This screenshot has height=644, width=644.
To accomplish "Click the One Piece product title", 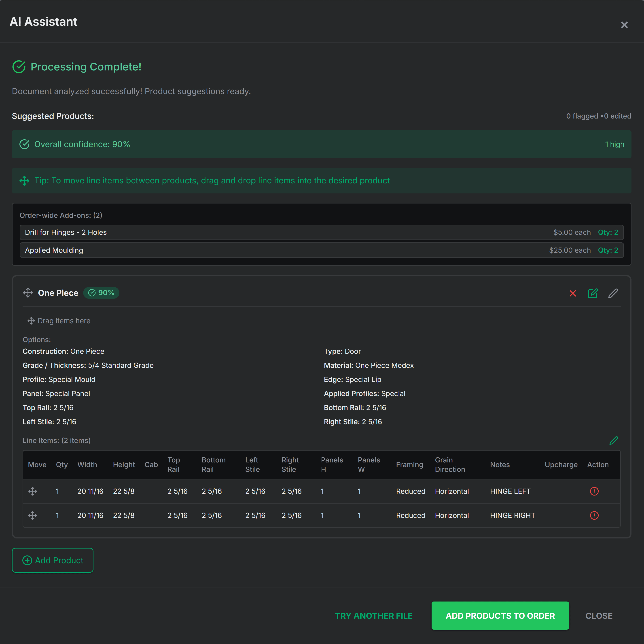I will coord(58,293).
